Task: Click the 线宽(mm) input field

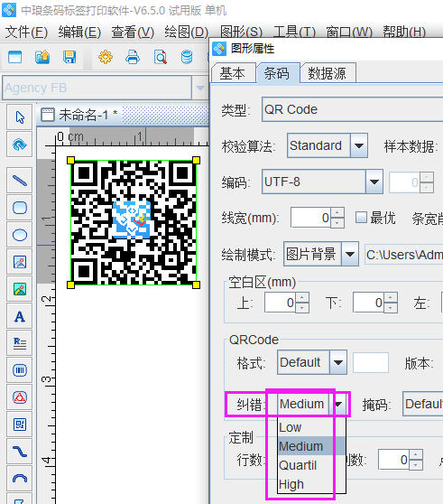Action: [311, 218]
